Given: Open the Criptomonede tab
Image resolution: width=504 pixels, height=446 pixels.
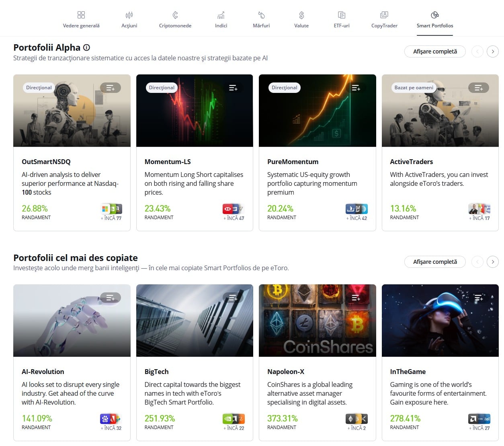Looking at the screenshot, I should pyautogui.click(x=175, y=19).
